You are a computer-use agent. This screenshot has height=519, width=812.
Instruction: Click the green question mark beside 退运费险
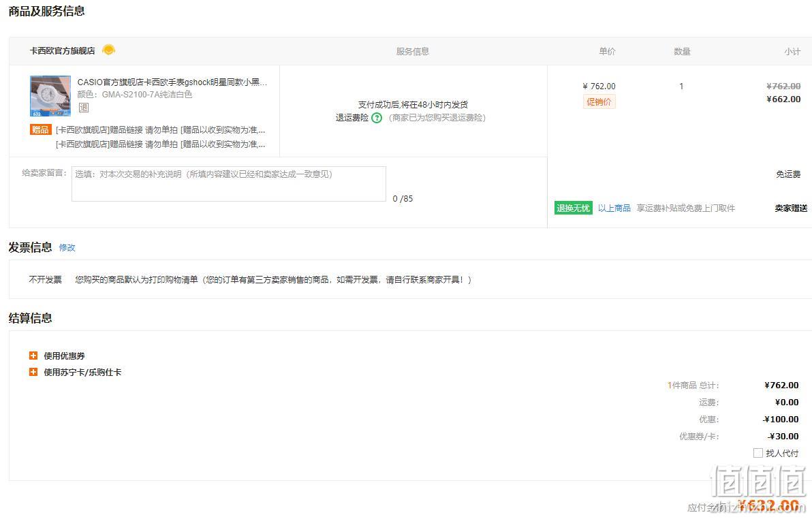[x=377, y=118]
